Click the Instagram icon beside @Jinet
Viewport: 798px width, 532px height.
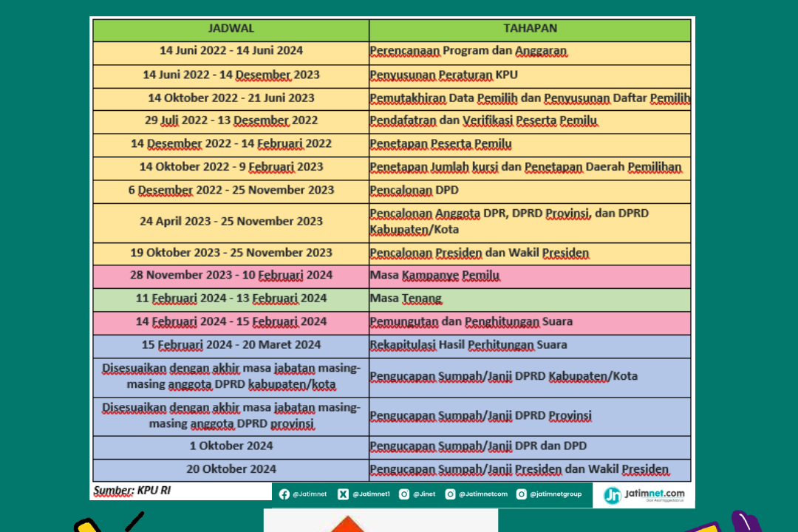pos(404,494)
